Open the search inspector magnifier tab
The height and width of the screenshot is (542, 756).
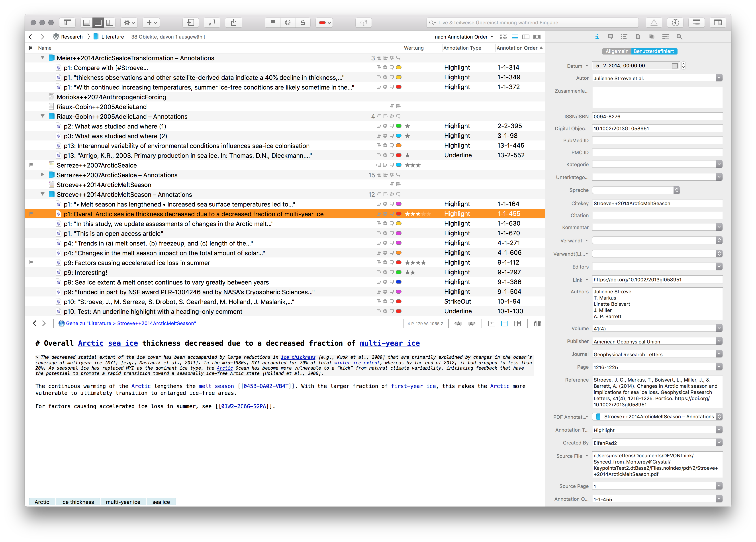(x=679, y=37)
